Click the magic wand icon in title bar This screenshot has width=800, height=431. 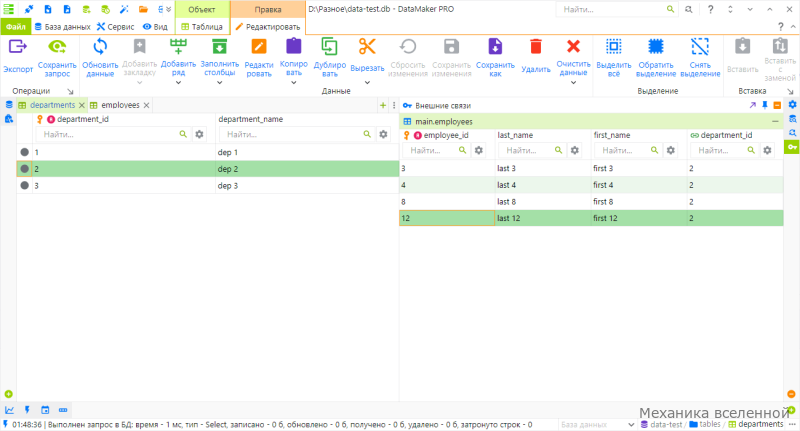(124, 9)
